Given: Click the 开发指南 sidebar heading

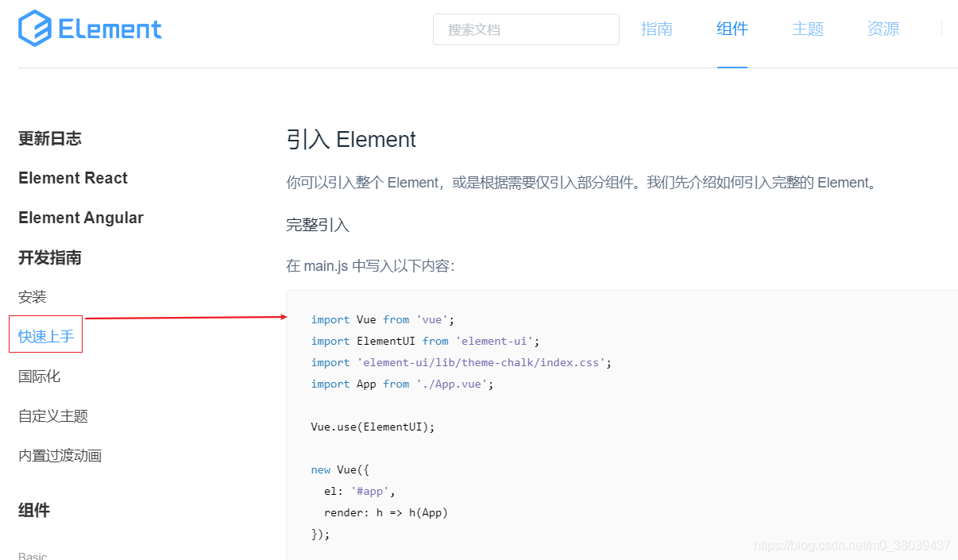Looking at the screenshot, I should tap(50, 257).
